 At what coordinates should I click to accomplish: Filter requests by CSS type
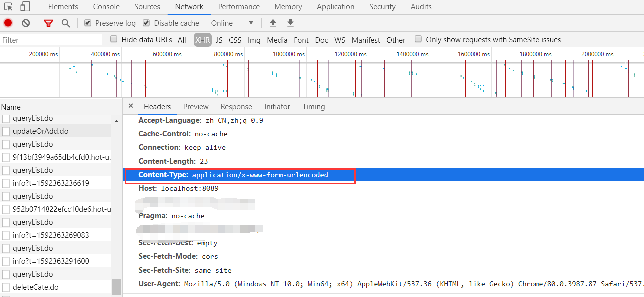(x=235, y=40)
